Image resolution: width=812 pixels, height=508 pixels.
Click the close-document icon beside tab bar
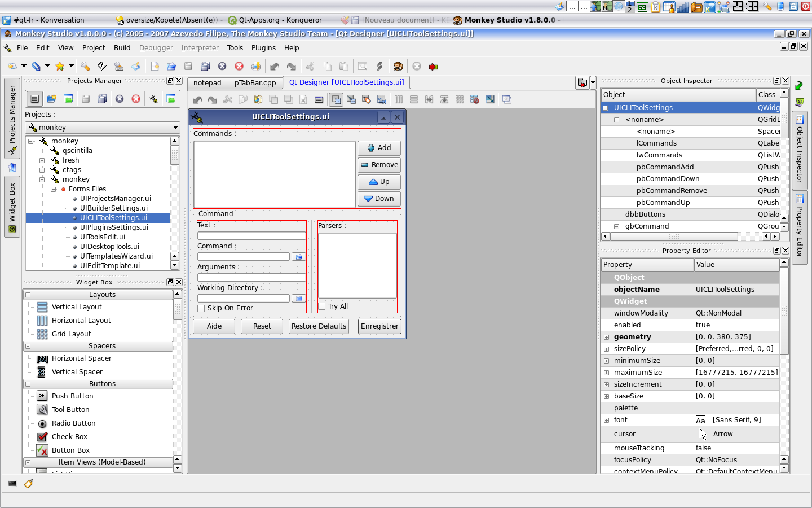click(582, 83)
